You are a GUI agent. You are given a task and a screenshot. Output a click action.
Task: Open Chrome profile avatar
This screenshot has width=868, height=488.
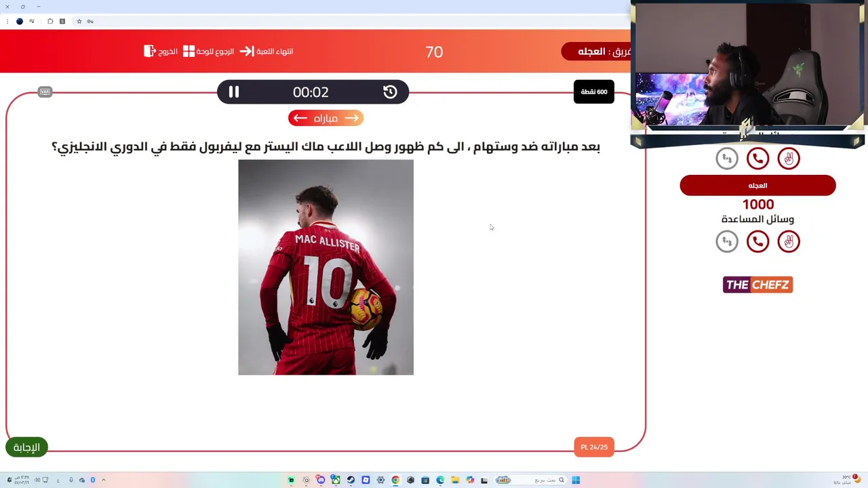pyautogui.click(x=20, y=21)
